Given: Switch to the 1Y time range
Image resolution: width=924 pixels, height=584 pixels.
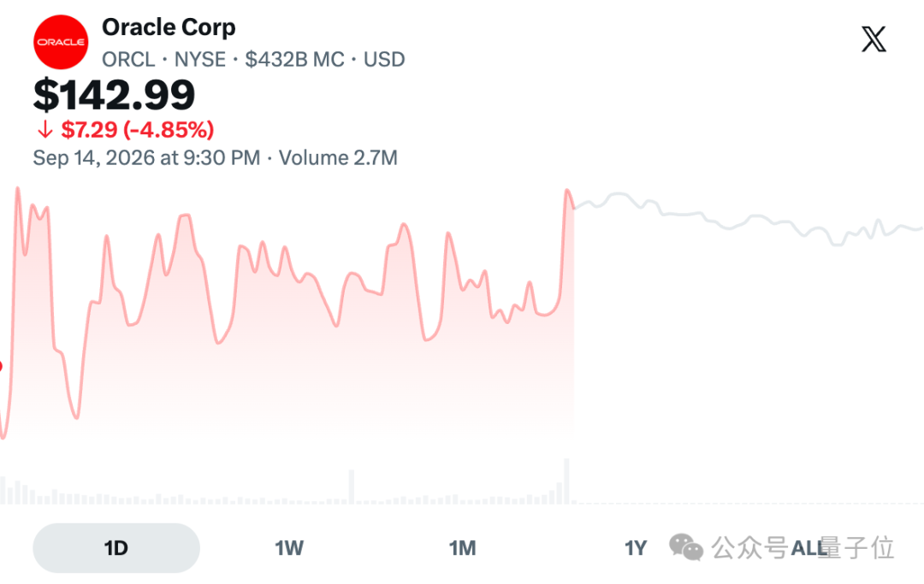Looking at the screenshot, I should click(635, 548).
